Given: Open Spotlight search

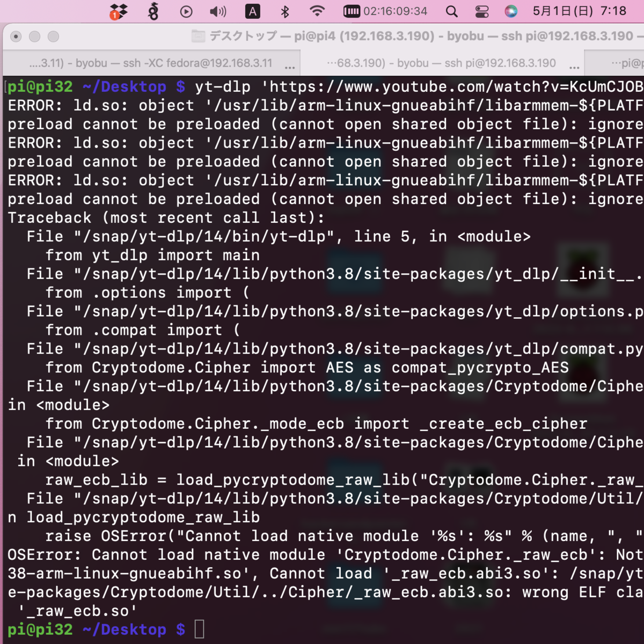Looking at the screenshot, I should 452,11.
